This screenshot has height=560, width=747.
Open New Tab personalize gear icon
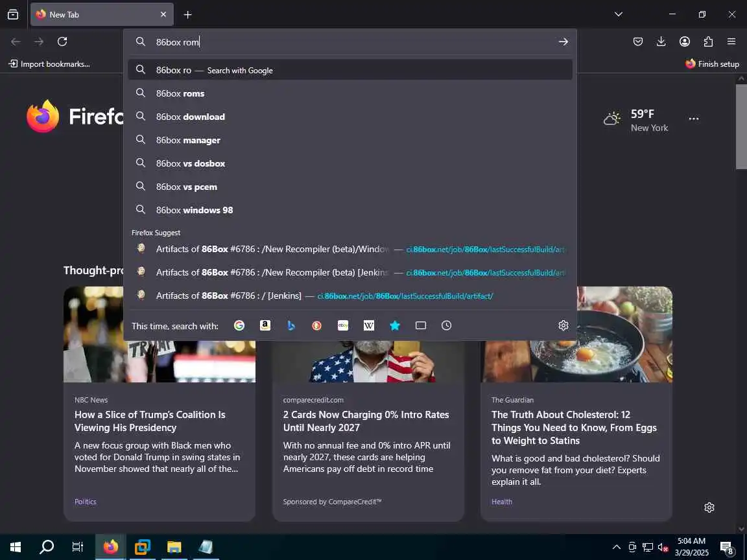point(709,507)
